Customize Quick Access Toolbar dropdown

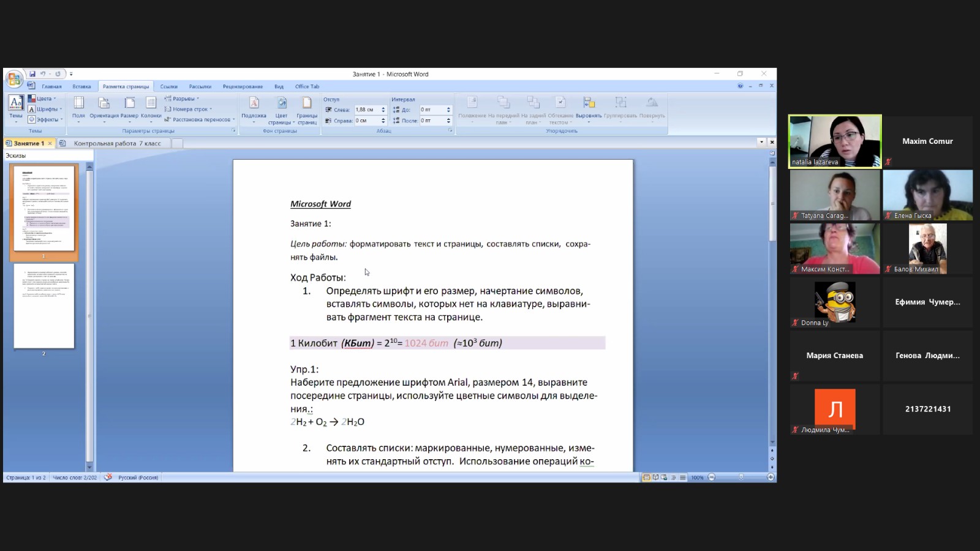tap(71, 74)
